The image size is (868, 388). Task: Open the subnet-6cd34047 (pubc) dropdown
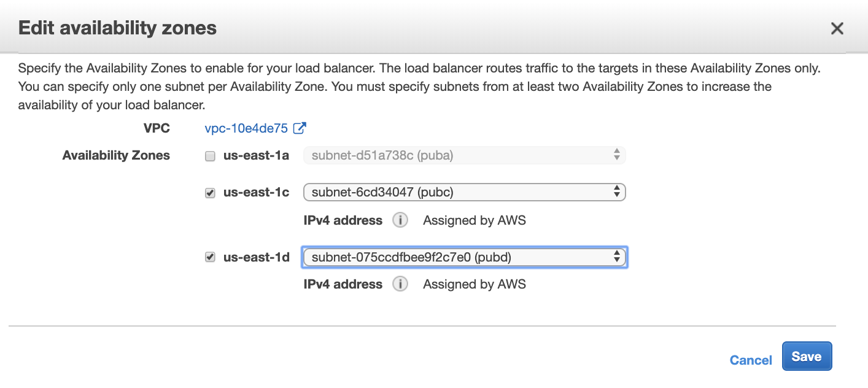pyautogui.click(x=465, y=193)
